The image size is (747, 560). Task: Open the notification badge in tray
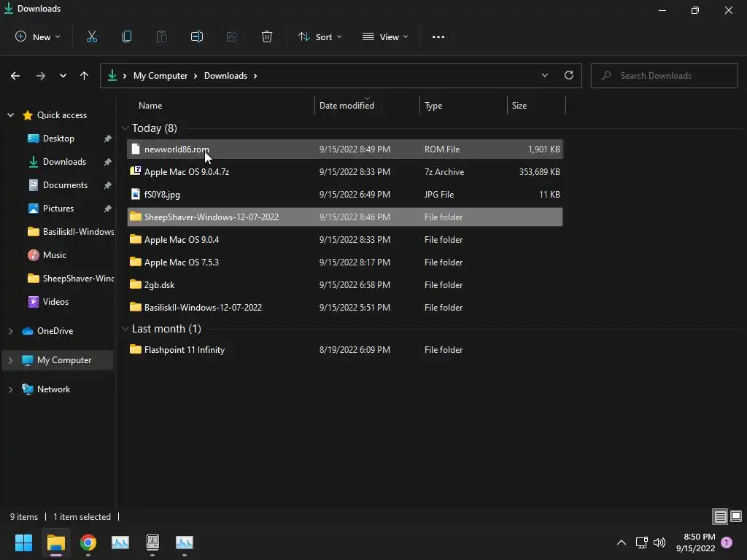[727, 542]
